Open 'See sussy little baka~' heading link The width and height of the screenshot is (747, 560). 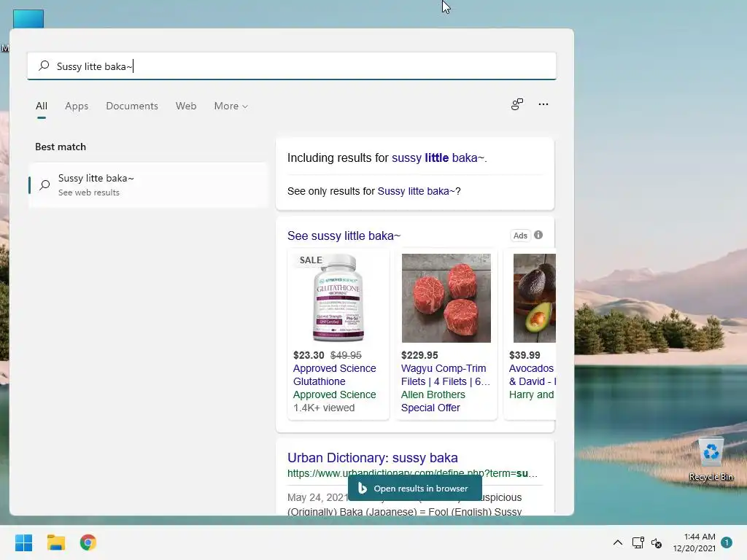click(x=344, y=236)
